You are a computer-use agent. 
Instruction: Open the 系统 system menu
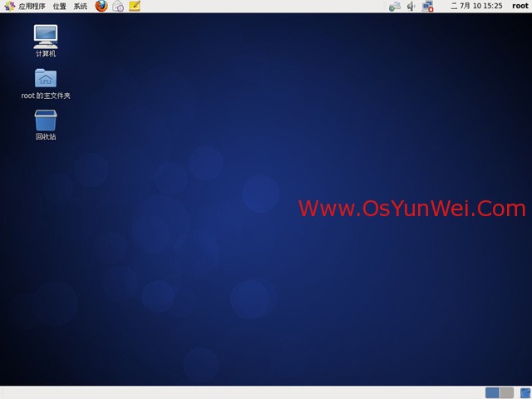tap(81, 6)
